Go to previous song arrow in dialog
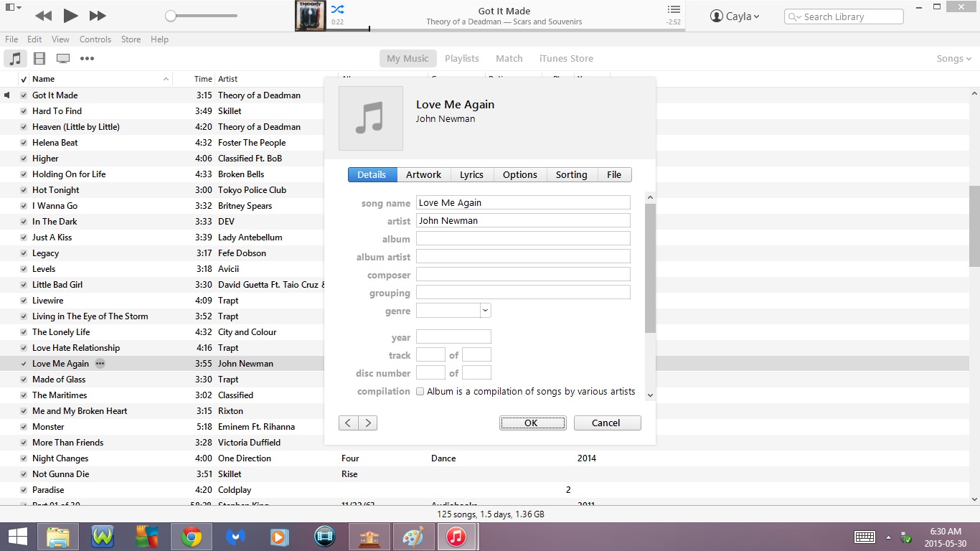The width and height of the screenshot is (980, 551). (348, 423)
